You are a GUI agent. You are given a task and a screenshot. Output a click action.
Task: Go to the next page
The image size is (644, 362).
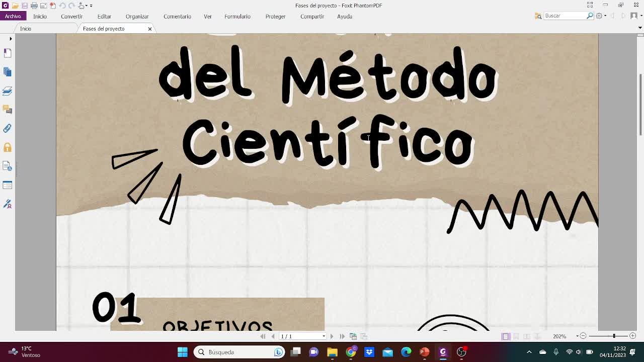pos(332,336)
